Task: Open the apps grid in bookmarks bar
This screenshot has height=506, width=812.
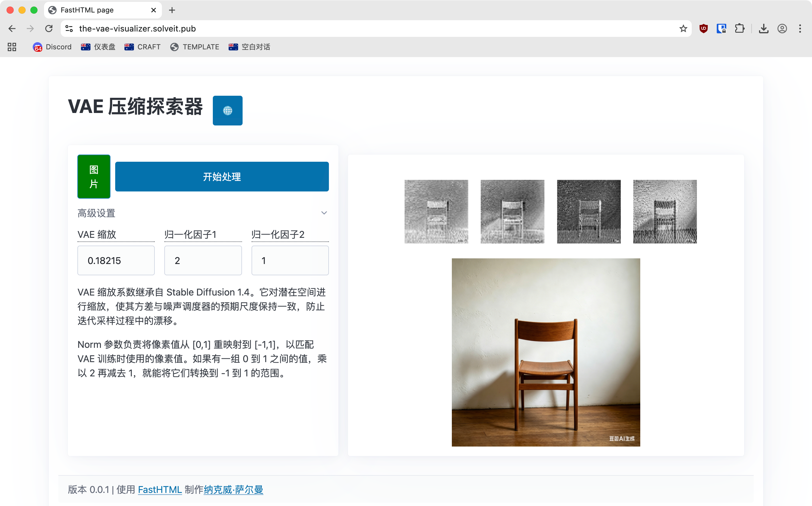Action: 12,47
